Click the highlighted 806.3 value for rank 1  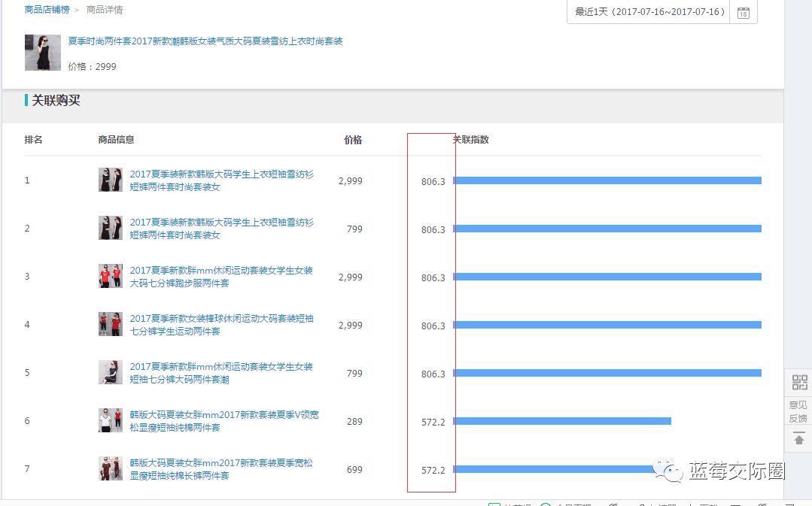[433, 181]
